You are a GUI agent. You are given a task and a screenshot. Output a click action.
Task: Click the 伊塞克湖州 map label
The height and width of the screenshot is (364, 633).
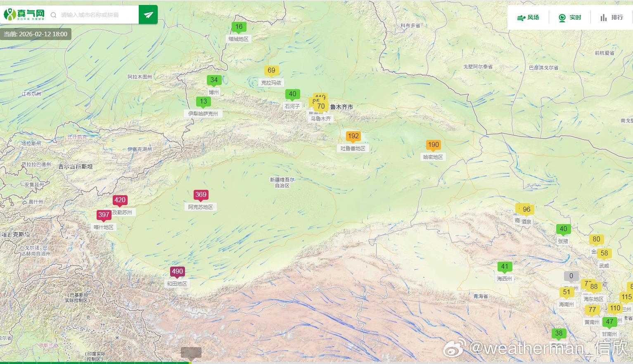(x=140, y=149)
